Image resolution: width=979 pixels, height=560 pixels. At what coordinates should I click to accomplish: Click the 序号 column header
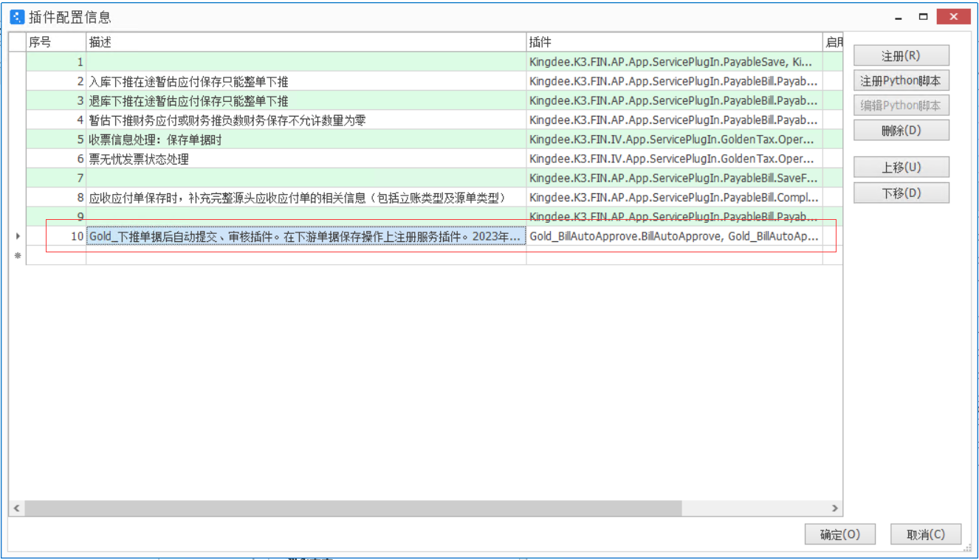(x=56, y=42)
